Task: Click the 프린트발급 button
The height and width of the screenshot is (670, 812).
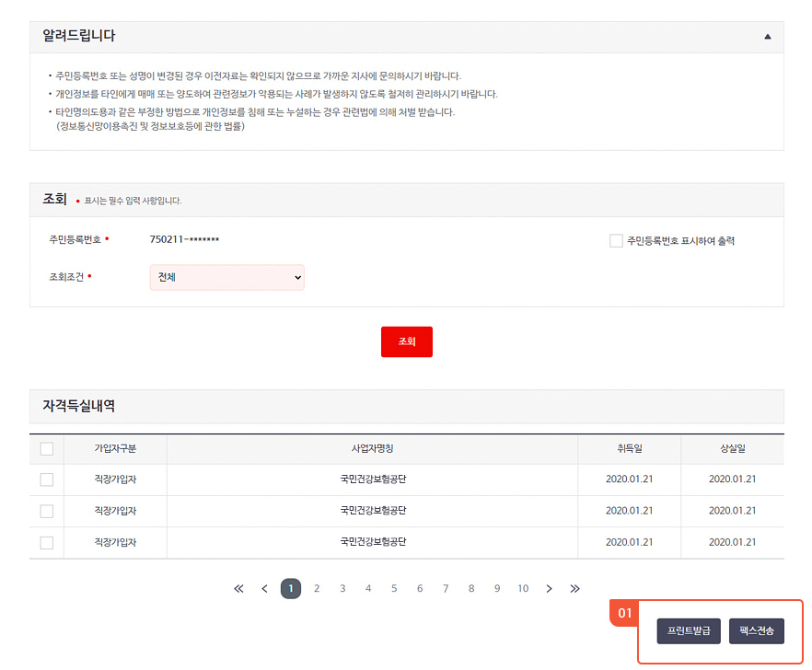Action: [689, 631]
